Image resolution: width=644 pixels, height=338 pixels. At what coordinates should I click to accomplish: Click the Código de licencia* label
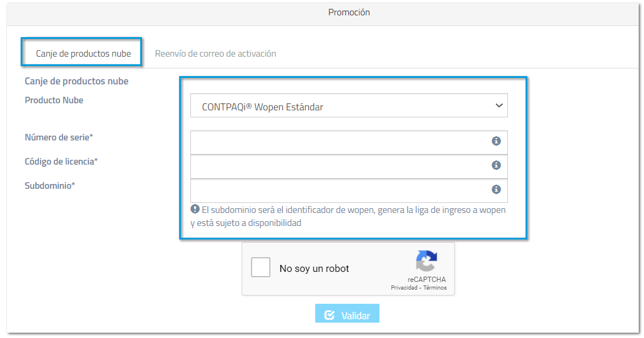pos(61,162)
